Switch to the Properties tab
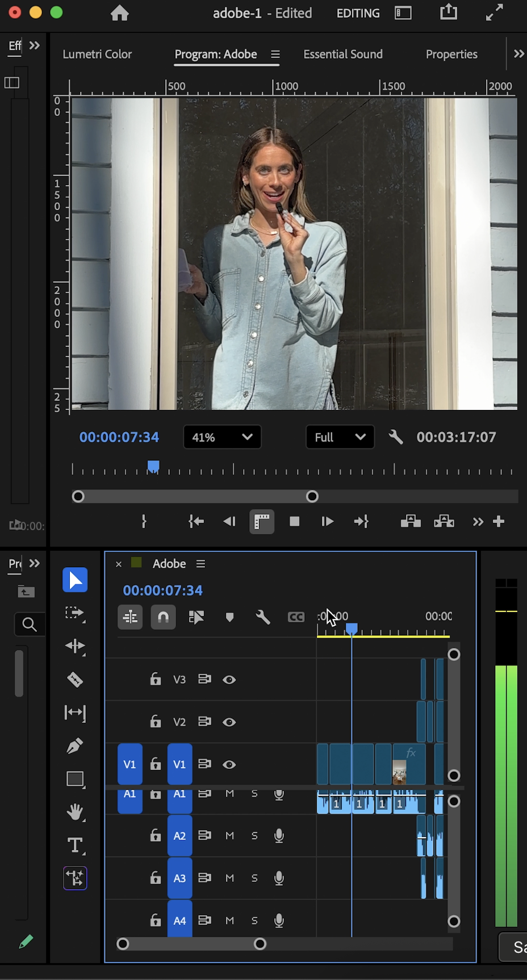The height and width of the screenshot is (980, 527). point(451,55)
